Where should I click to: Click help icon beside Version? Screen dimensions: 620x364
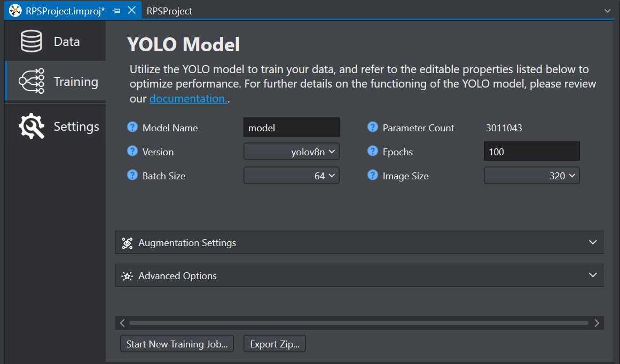(x=132, y=152)
